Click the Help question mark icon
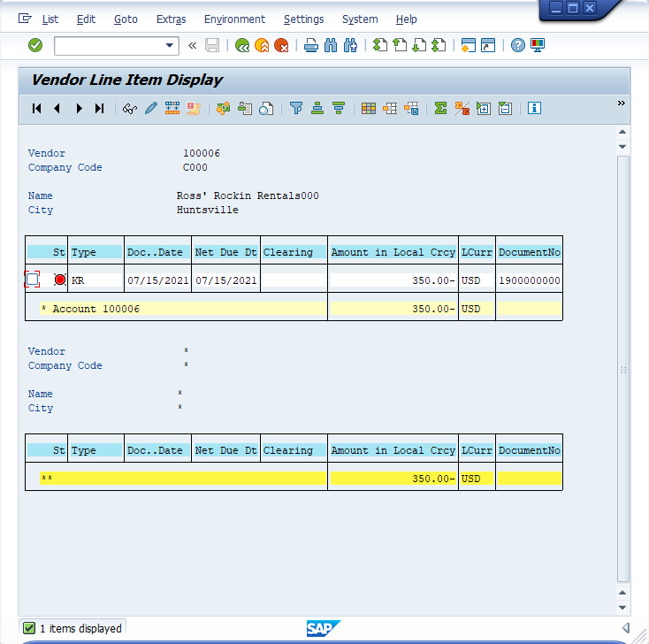Screen dimensions: 649x644 click(x=517, y=45)
